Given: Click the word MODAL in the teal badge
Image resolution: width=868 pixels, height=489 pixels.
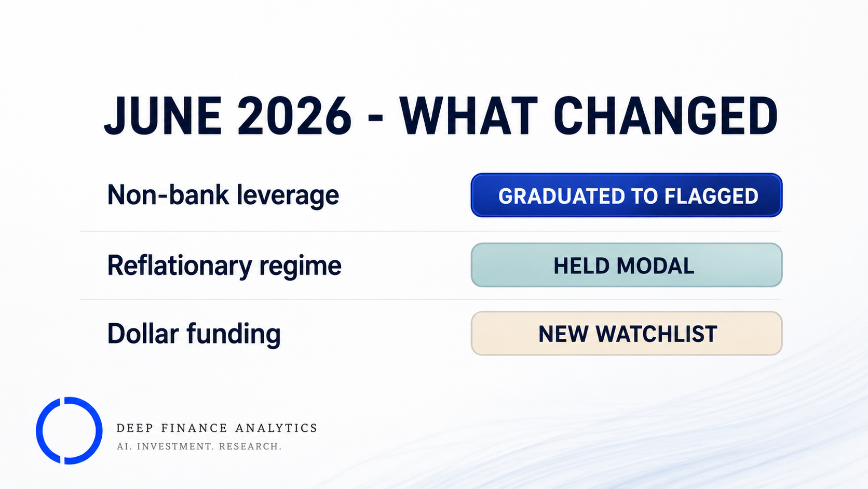Looking at the screenshot, I should [656, 266].
